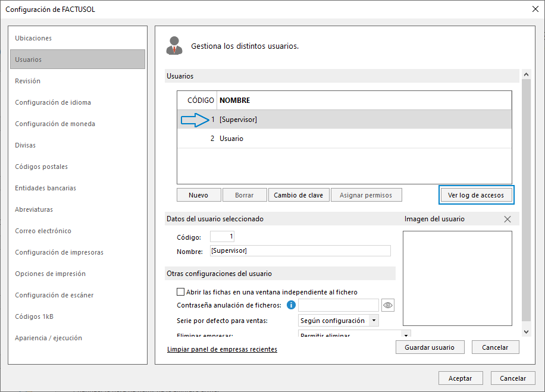Click the vertical scrollbar thumb

(526, 200)
